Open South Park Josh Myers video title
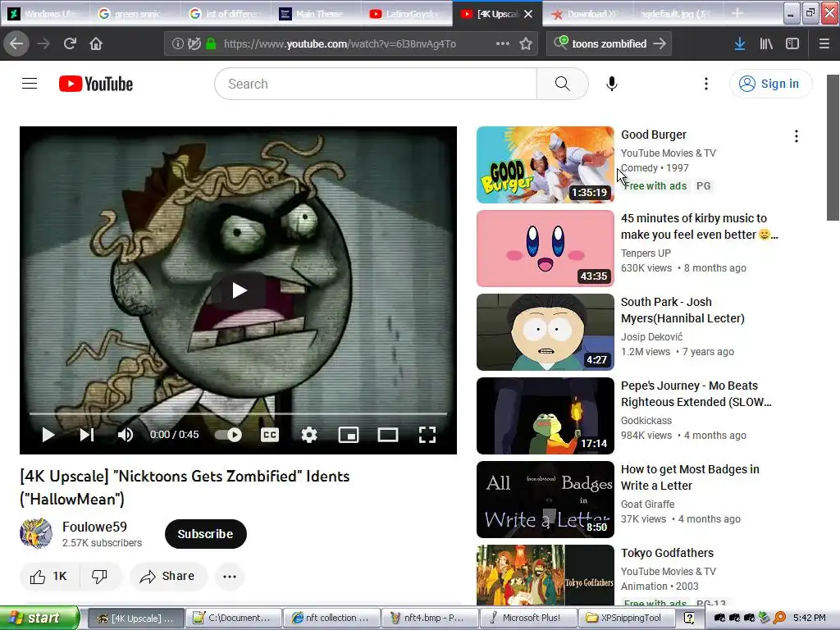The height and width of the screenshot is (630, 840). coord(682,310)
